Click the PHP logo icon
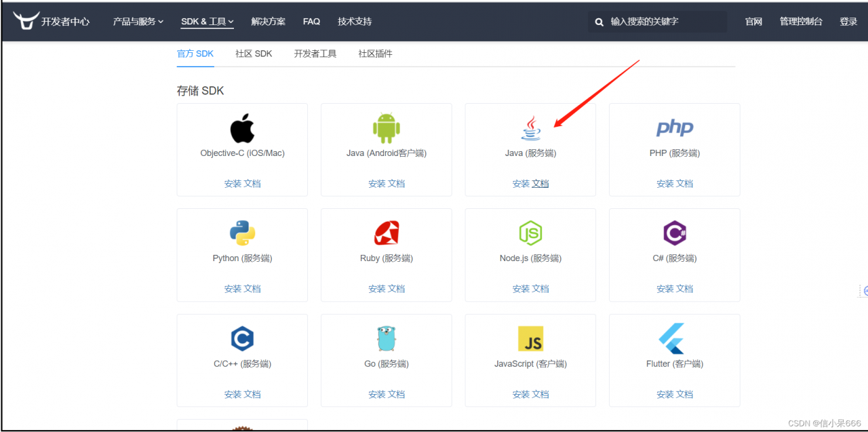This screenshot has width=868, height=432. (x=675, y=127)
